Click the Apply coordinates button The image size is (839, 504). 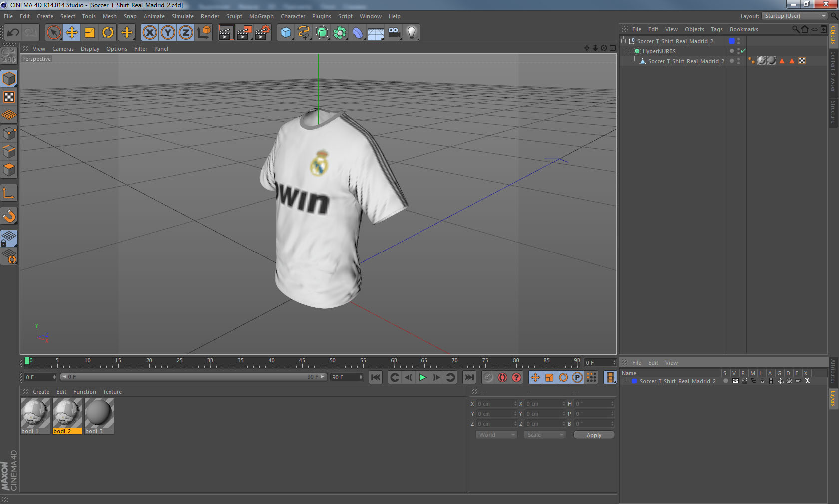coord(594,435)
